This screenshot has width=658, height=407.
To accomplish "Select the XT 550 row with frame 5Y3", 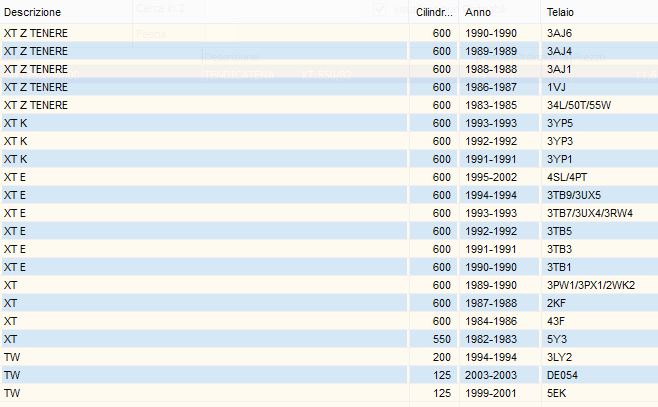I will pos(329,339).
